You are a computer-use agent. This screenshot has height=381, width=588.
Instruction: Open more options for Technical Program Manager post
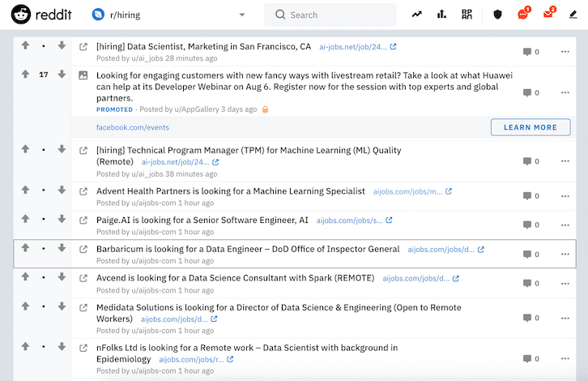565,161
